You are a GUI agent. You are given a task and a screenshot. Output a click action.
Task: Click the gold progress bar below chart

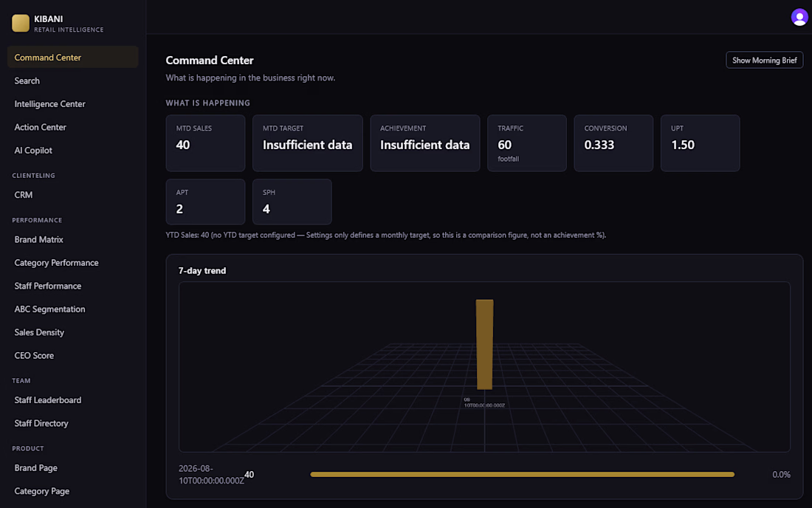522,474
